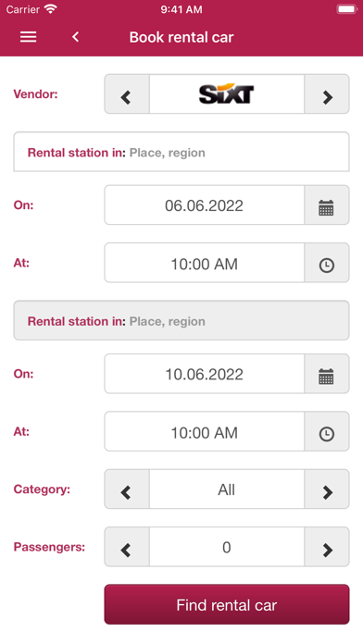Tap the Sixt vendor logo

pos(227,94)
